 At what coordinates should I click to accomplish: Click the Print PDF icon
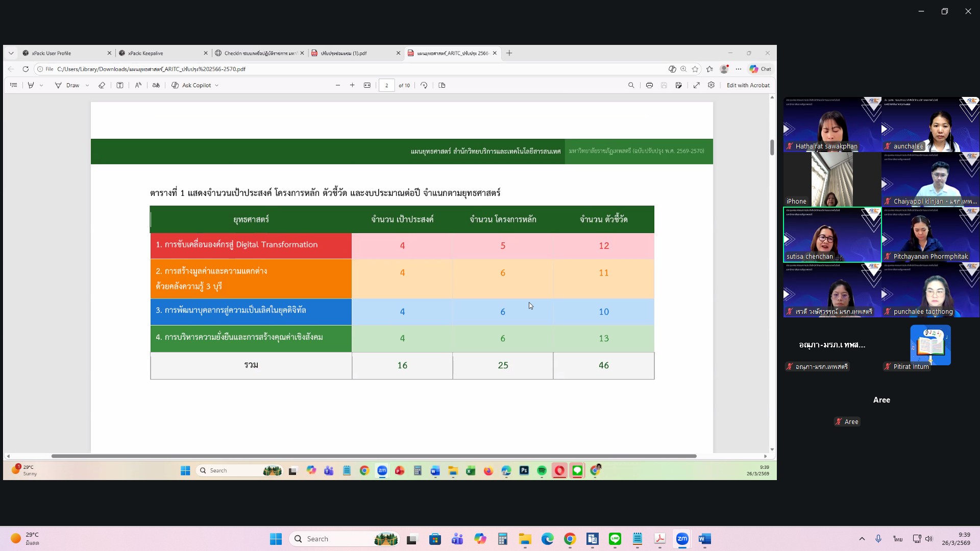[649, 85]
